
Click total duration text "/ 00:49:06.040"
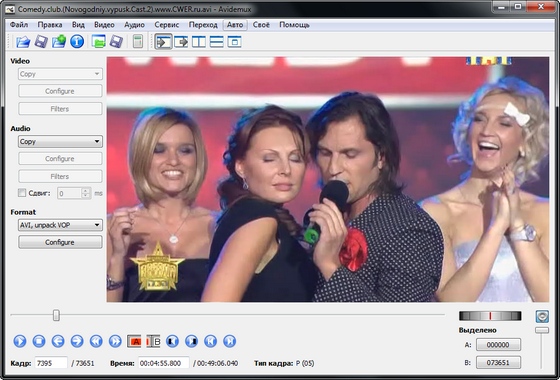(216, 364)
